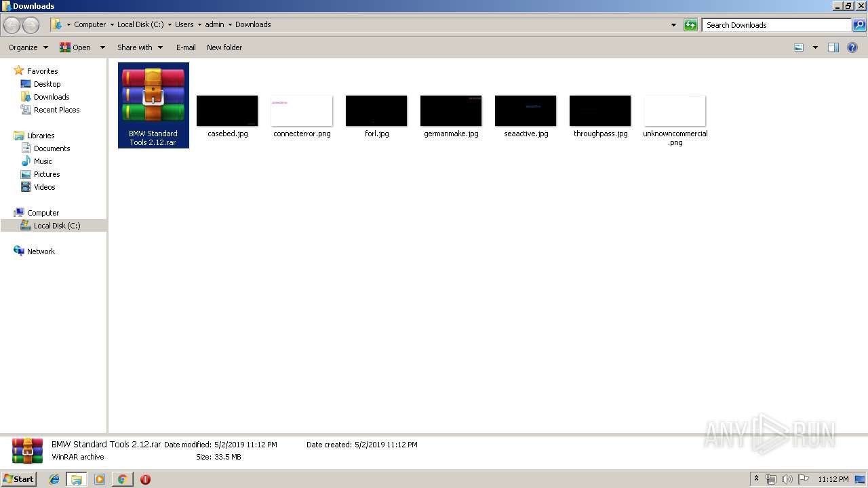Open the Help icon

coord(853,47)
